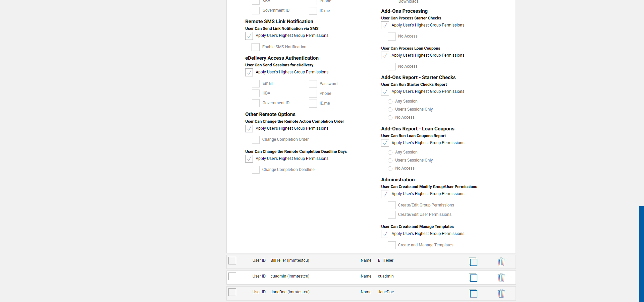644x302 pixels.
Task: Select User's Sessions Only for Loan Coupons Report
Action: [x=390, y=161]
